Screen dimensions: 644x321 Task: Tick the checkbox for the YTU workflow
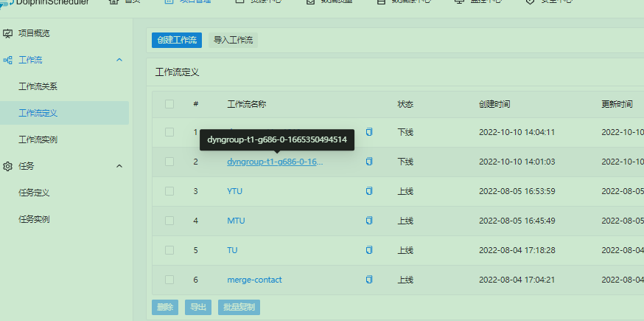[x=169, y=191]
